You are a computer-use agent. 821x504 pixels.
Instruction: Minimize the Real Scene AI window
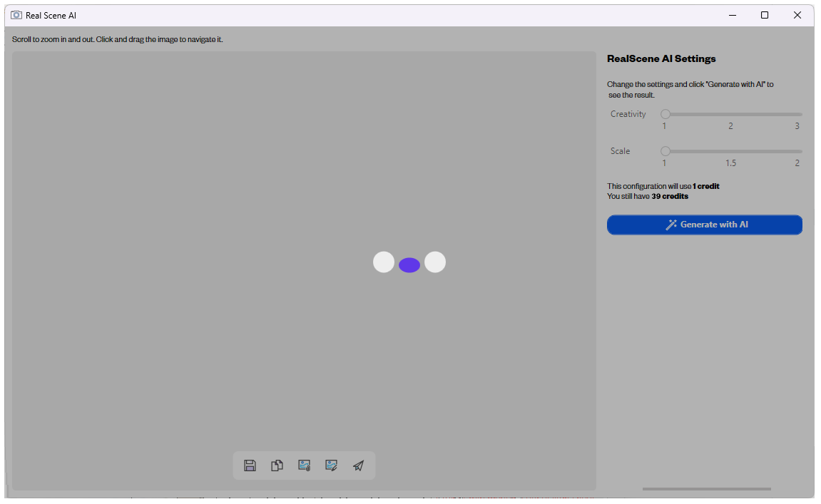pos(733,15)
